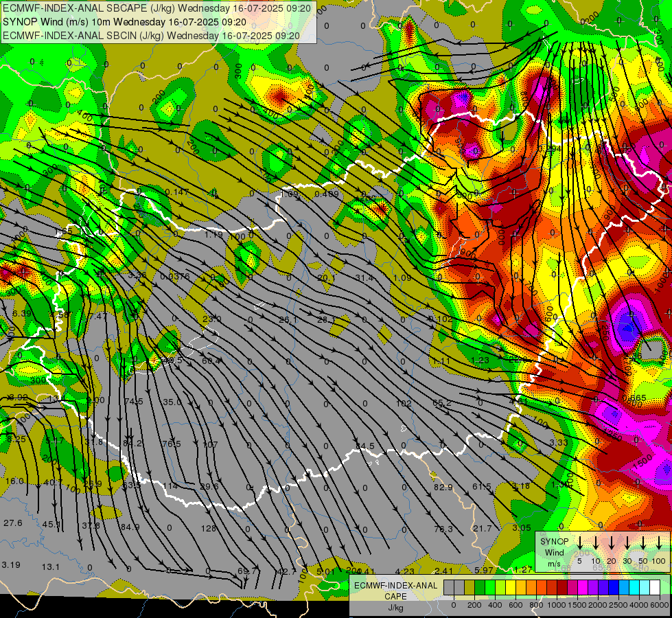Click the CAPE label in the legend
Viewport: 672px width, 618px height.
pyautogui.click(x=395, y=597)
